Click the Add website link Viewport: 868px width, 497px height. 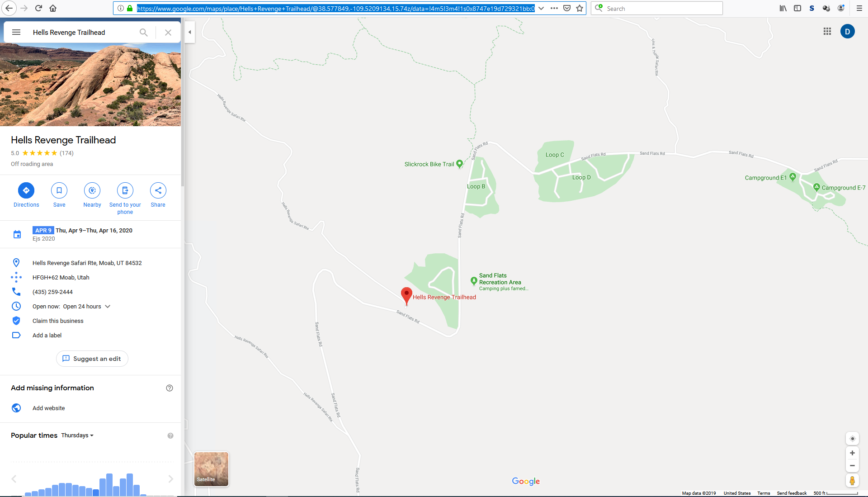(x=48, y=408)
